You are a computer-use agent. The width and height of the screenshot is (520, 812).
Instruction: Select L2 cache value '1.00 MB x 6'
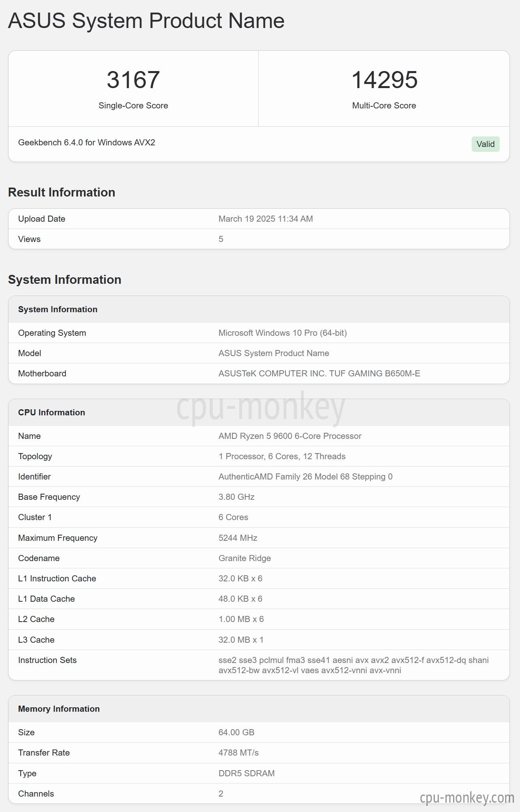click(x=241, y=619)
